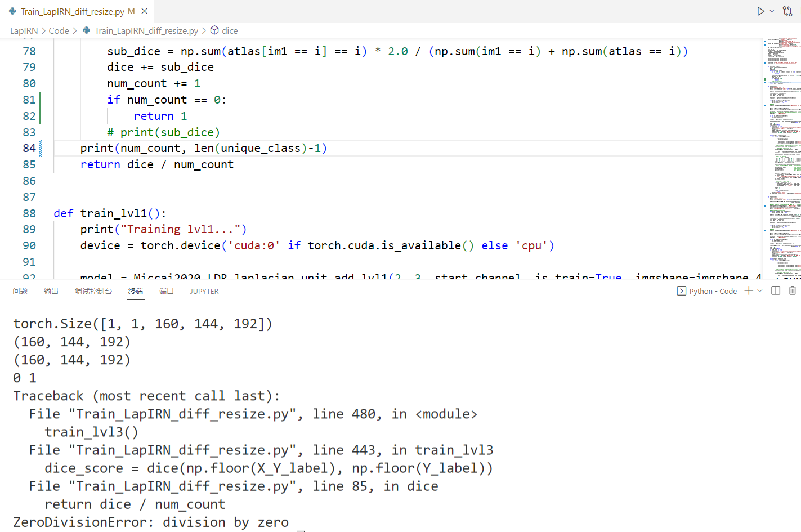801x532 pixels.
Task: Click the dice symbol icon in the breadcrumb
Action: 214,31
